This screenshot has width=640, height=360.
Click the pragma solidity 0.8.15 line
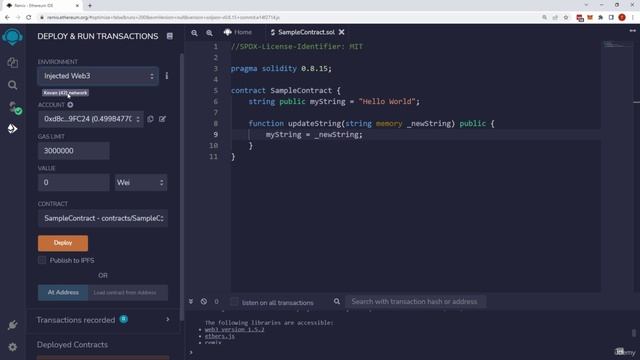pyautogui.click(x=282, y=69)
